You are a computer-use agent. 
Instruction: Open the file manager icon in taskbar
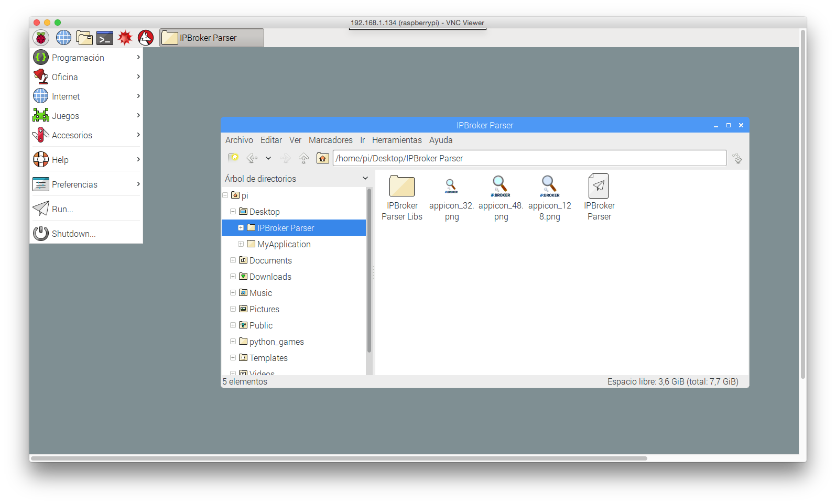click(84, 38)
